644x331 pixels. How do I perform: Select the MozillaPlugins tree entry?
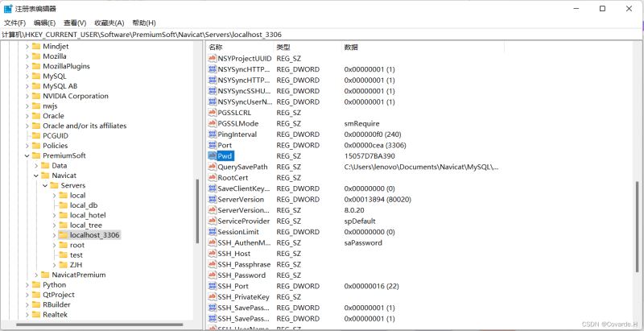(66, 66)
